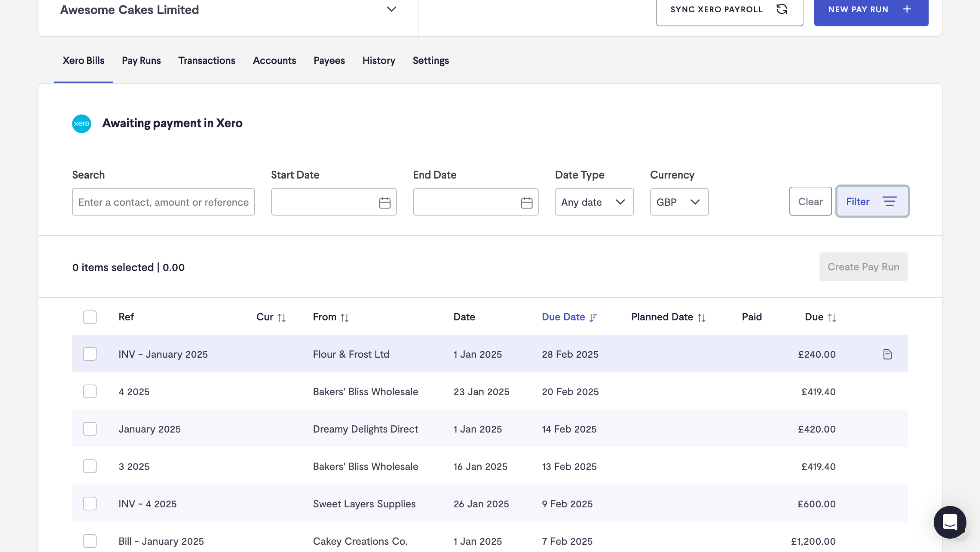This screenshot has height=552, width=980.
Task: Sort by From column arrows
Action: pos(345,318)
